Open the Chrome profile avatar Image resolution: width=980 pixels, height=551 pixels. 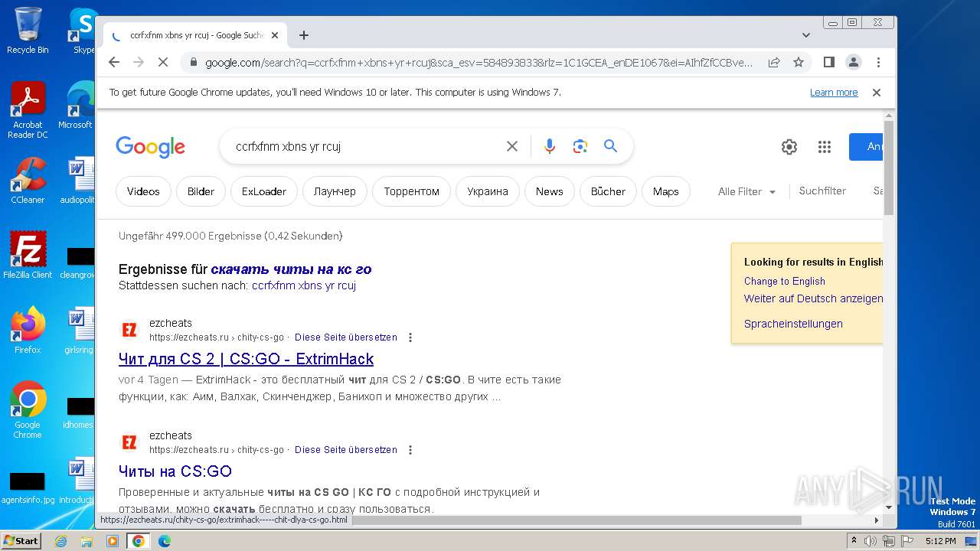[853, 62]
